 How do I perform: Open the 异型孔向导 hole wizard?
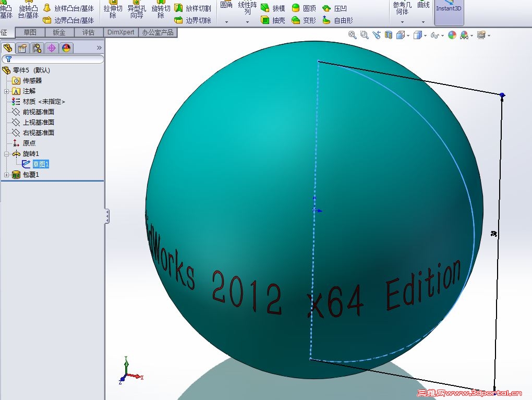pos(137,9)
